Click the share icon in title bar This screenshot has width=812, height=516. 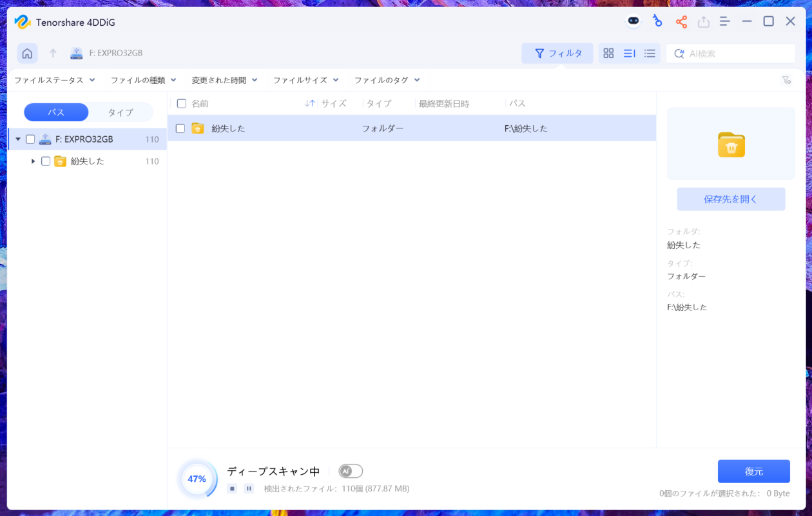pyautogui.click(x=681, y=22)
